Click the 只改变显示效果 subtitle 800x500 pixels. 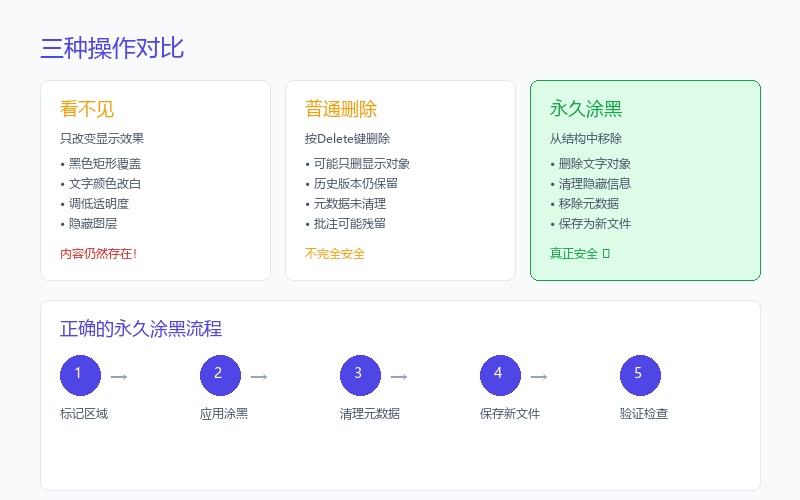(102, 138)
